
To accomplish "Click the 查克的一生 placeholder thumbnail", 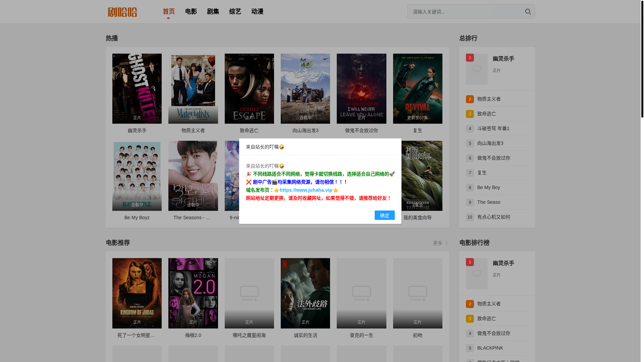I will 361,293.
